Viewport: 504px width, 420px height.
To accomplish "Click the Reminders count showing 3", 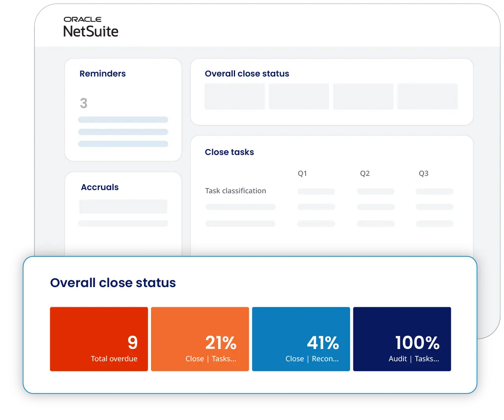I will click(x=84, y=103).
